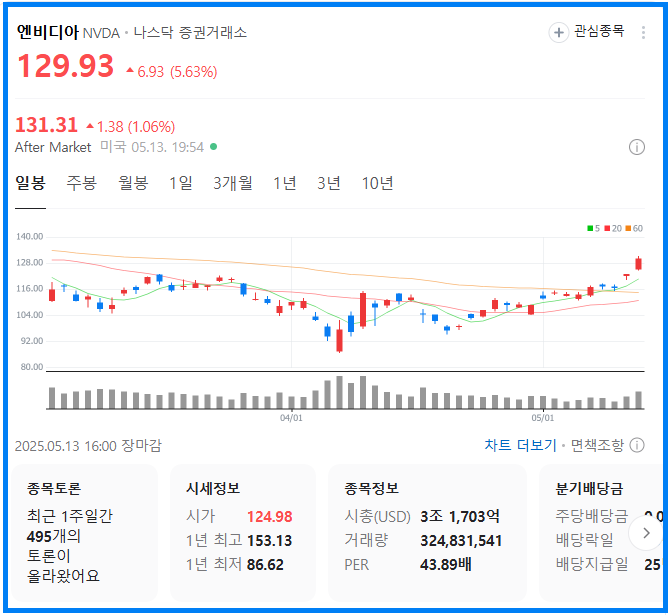The height and width of the screenshot is (615, 668).
Task: Click the 거래량 value 324,831,541
Action: click(x=461, y=540)
